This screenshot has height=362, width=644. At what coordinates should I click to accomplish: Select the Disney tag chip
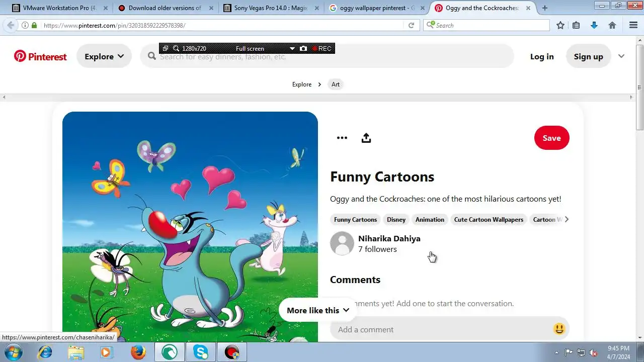tap(396, 220)
